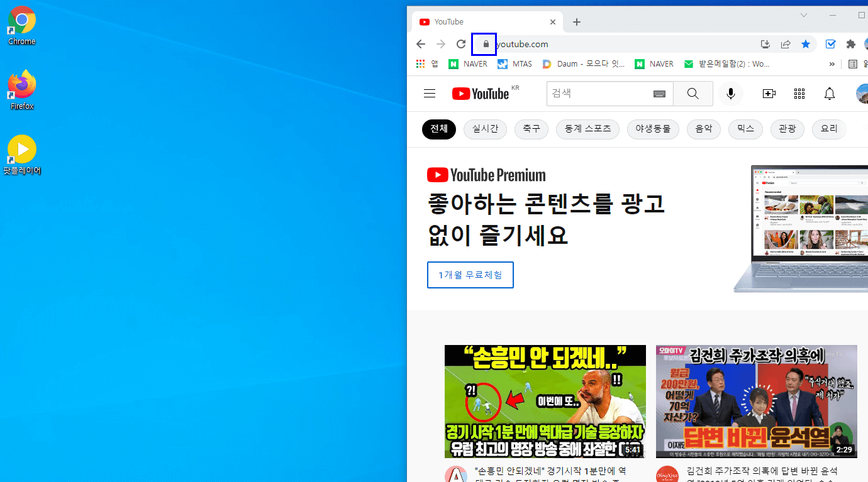The height and width of the screenshot is (482, 868).
Task: Open the YouTube hamburger guide menu
Action: tap(430, 94)
